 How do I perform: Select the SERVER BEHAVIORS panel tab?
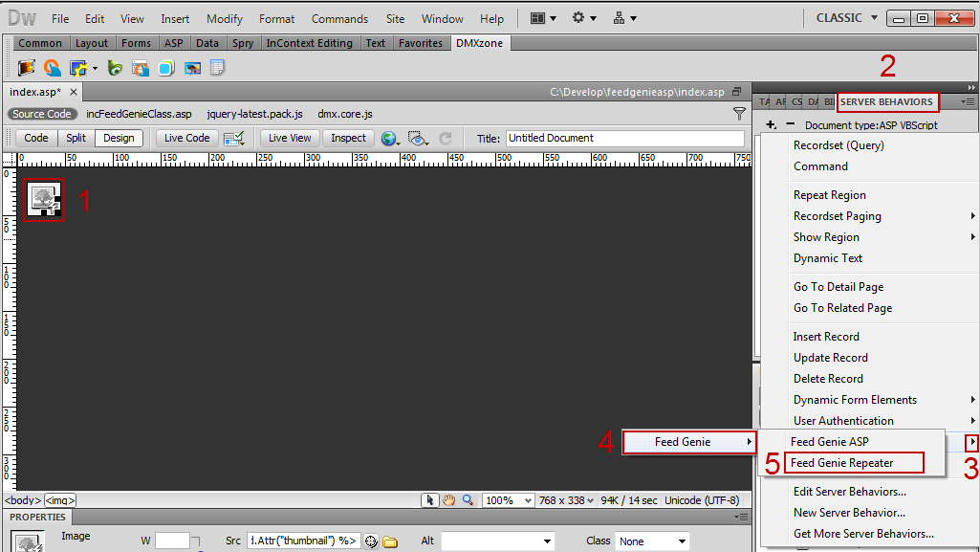coord(886,102)
